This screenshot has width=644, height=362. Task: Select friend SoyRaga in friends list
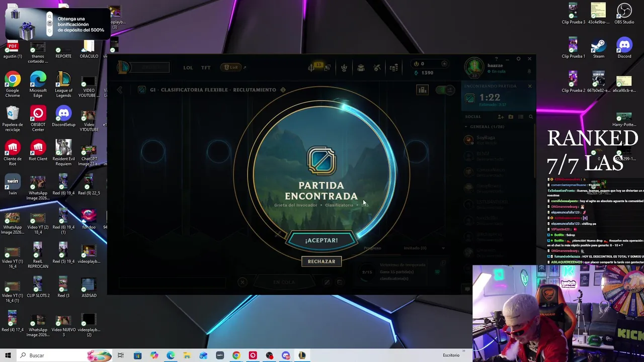pos(498,140)
